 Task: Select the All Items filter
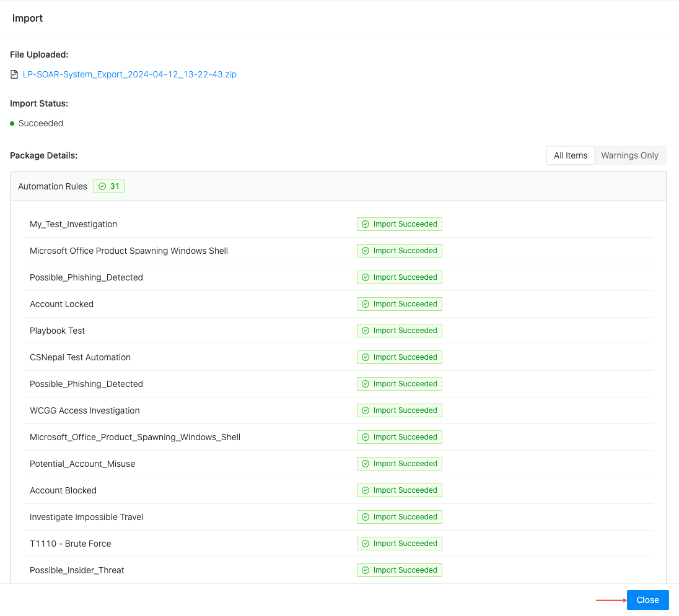pyautogui.click(x=570, y=155)
